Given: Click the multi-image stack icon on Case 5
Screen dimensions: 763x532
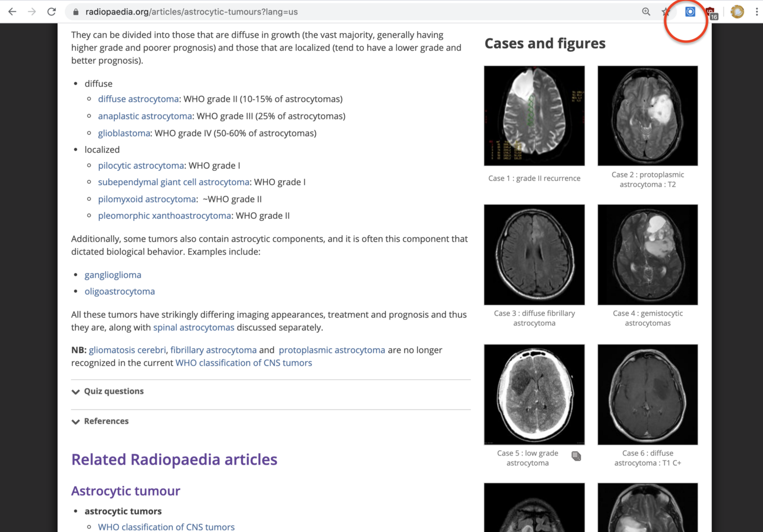Looking at the screenshot, I should (x=576, y=456).
